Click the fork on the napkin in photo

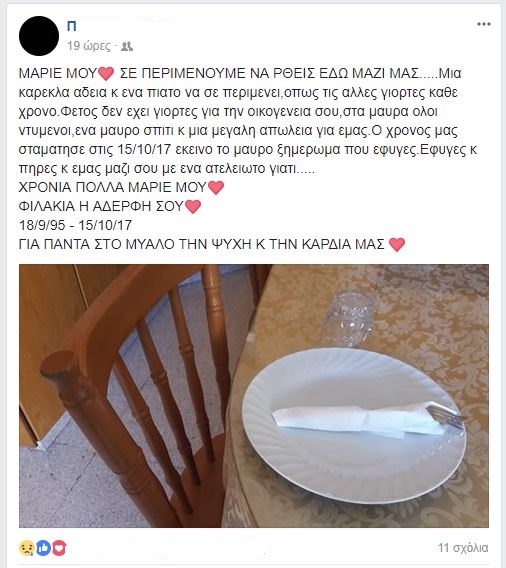[446, 415]
